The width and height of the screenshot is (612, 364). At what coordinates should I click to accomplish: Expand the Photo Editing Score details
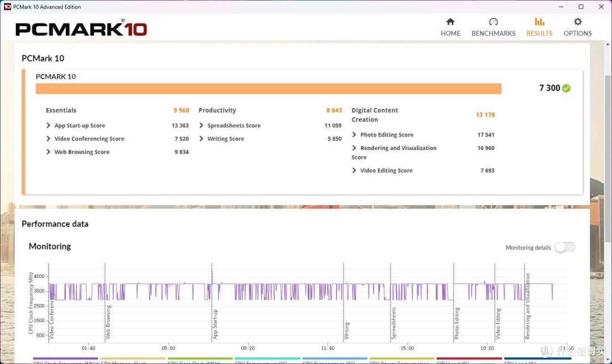pos(355,135)
